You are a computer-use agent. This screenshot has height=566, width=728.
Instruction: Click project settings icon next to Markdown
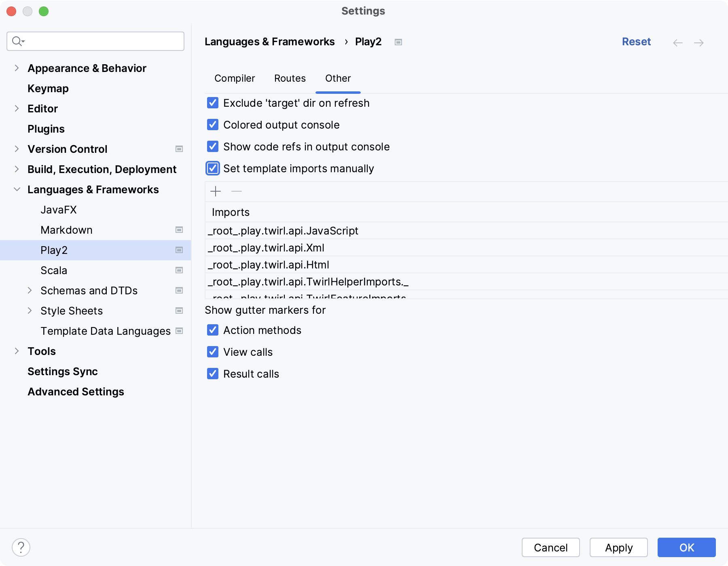(179, 230)
